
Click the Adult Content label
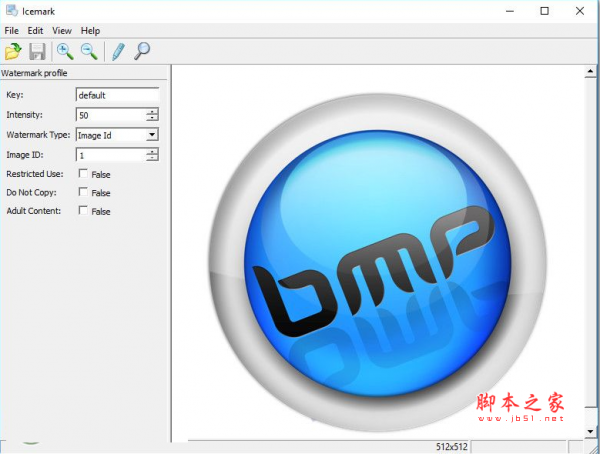point(34,211)
